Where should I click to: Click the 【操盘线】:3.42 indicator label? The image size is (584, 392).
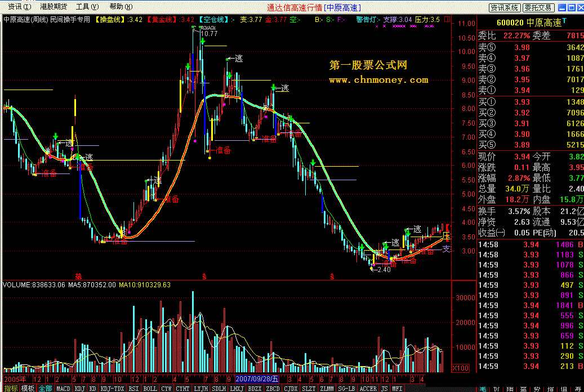click(118, 19)
